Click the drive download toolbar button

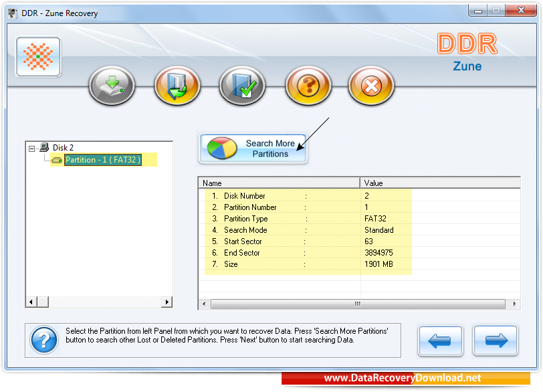click(112, 86)
